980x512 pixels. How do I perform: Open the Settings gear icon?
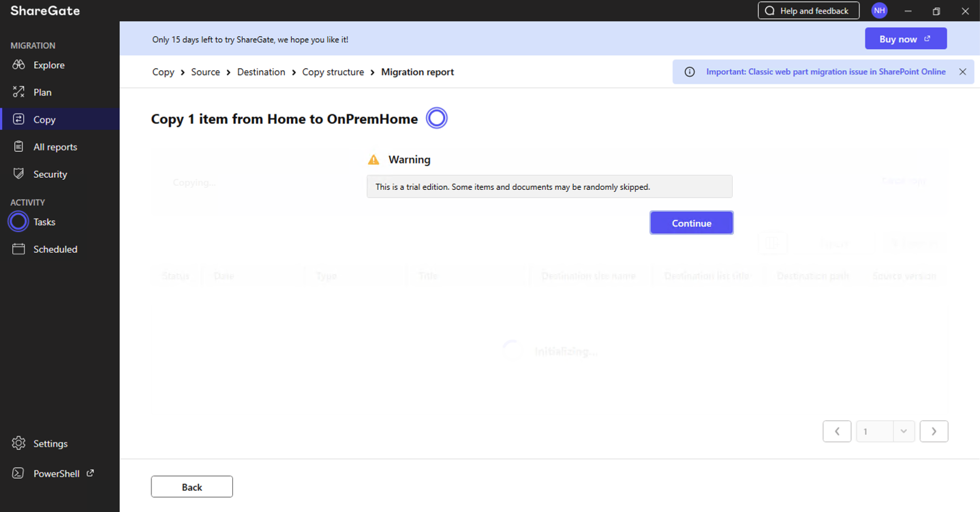tap(18, 443)
